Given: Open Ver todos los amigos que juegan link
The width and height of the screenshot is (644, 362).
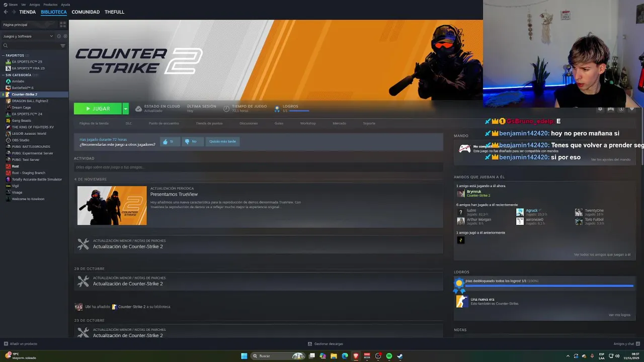Looking at the screenshot, I should pyautogui.click(x=602, y=254).
